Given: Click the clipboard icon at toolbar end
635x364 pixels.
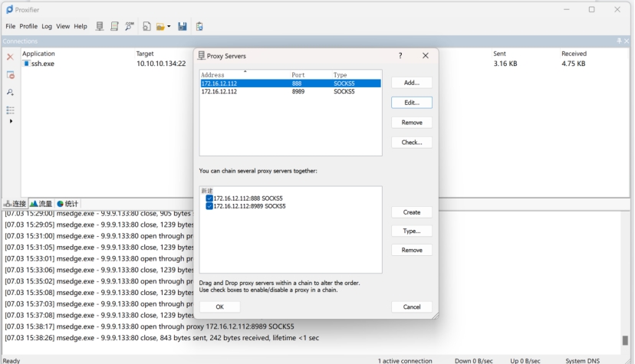Looking at the screenshot, I should 199,26.
